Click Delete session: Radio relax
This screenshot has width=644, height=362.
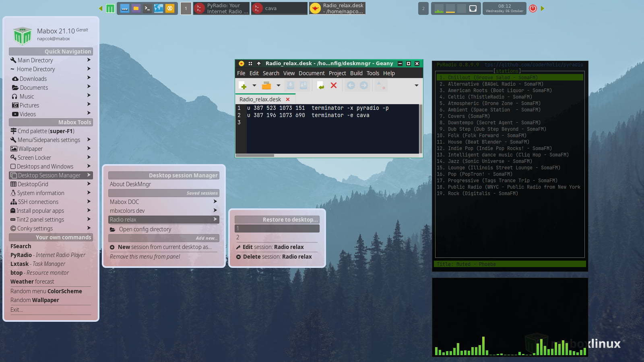coord(277,257)
